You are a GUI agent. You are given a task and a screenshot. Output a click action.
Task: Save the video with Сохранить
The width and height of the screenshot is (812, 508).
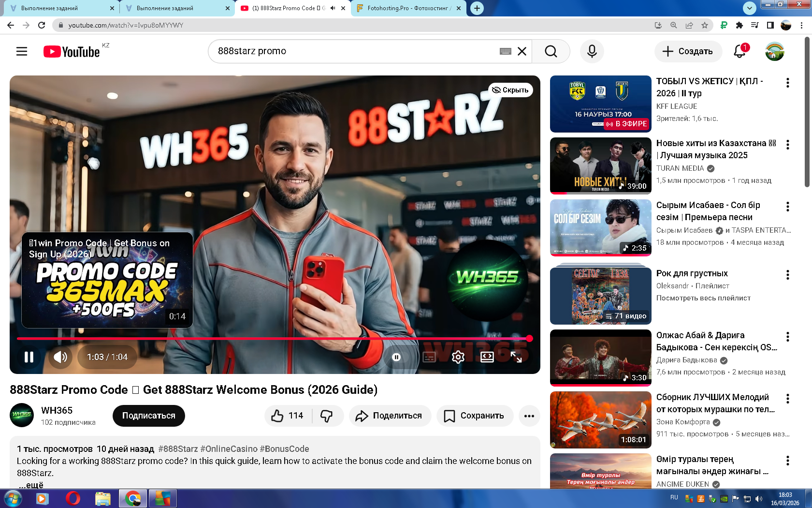click(x=475, y=416)
